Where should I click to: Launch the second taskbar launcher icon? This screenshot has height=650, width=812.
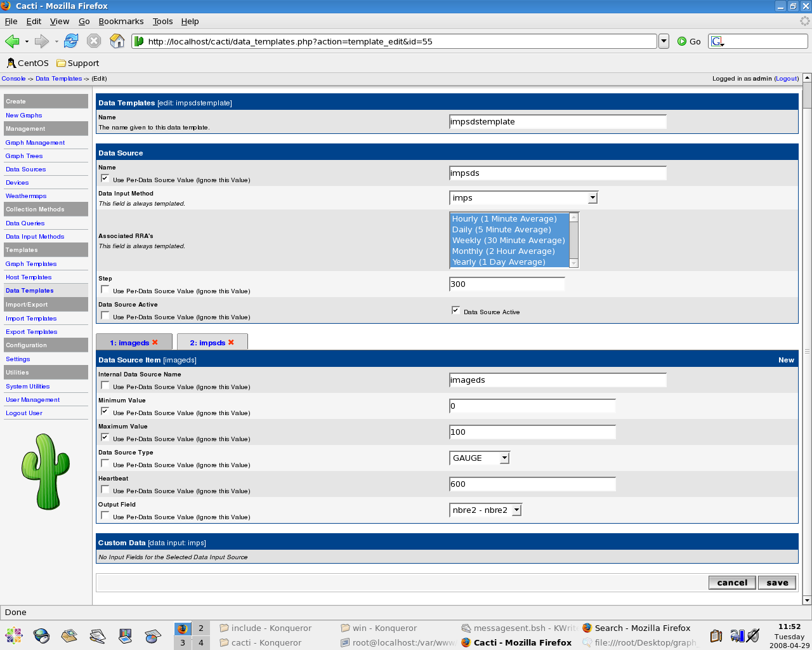41,635
